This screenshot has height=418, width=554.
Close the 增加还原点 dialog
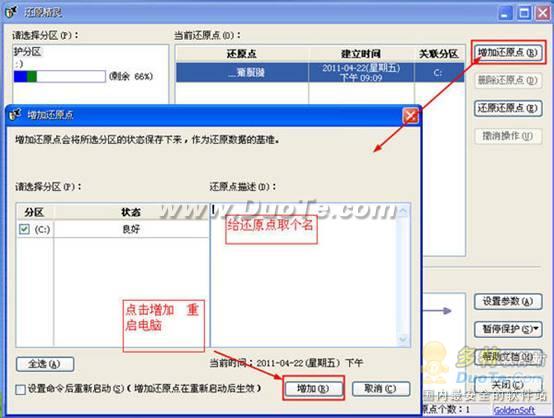(x=410, y=116)
